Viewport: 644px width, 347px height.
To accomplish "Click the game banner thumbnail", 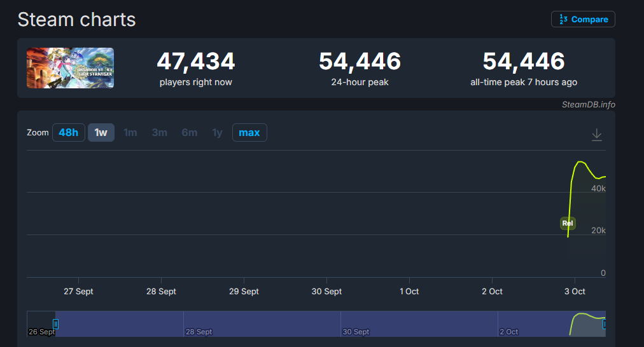I will pos(70,68).
